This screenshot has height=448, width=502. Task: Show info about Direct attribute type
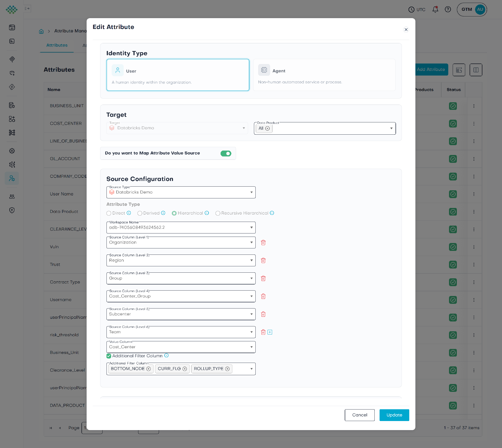[x=129, y=213]
